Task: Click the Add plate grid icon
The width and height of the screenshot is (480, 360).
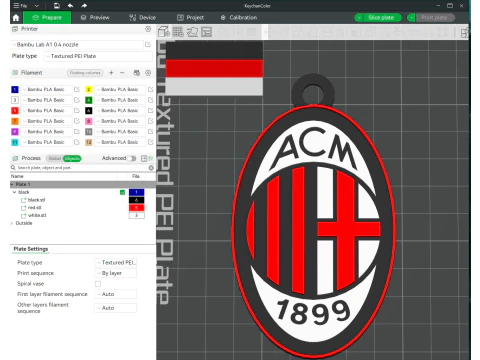Action: click(178, 32)
